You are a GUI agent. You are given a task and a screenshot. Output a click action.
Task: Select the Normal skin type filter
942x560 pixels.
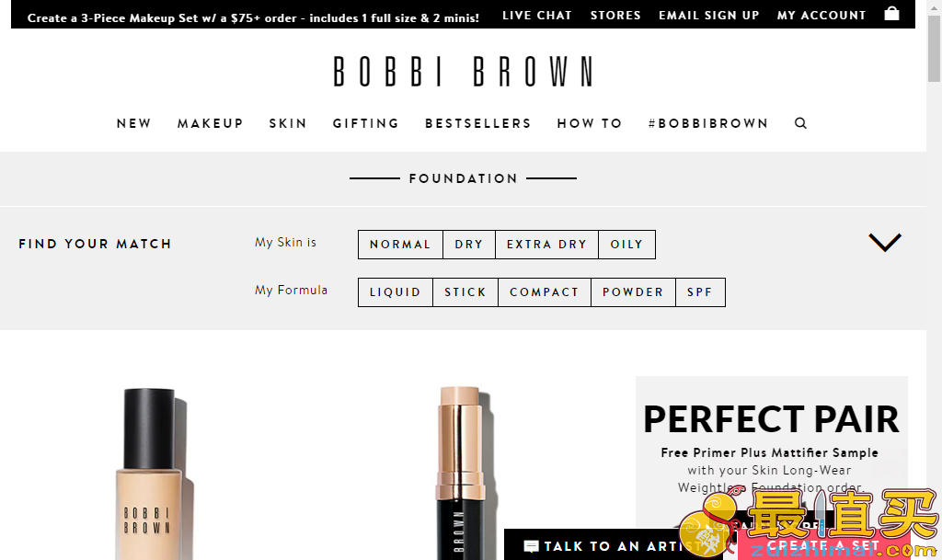pos(400,245)
